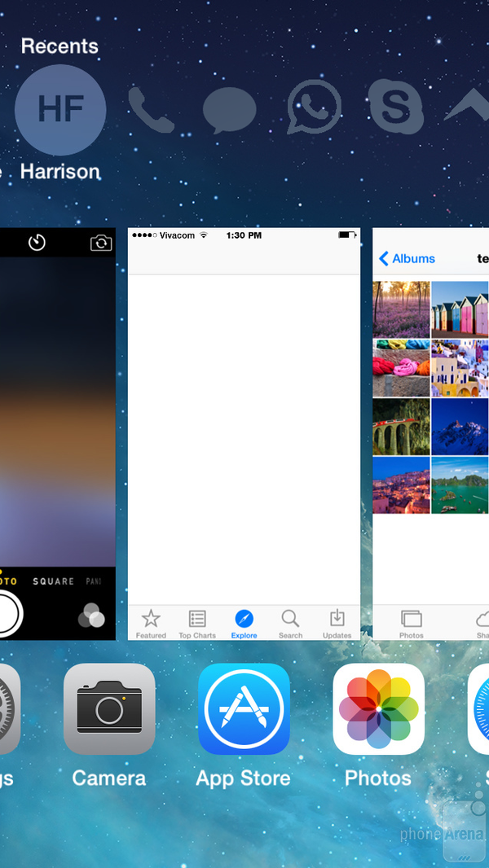The image size is (489, 868).
Task: Message Harrison via the speech bubble icon
Action: click(x=229, y=110)
